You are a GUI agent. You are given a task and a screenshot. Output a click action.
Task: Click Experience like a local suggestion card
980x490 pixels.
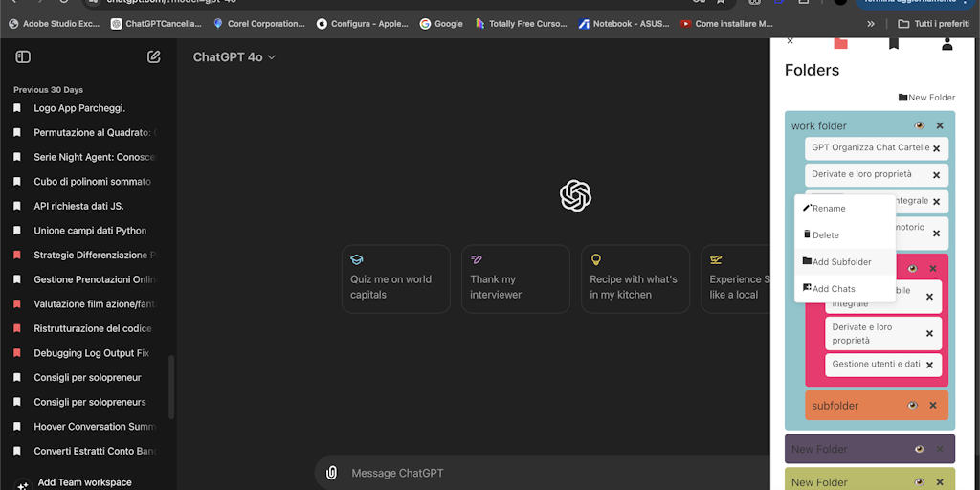(x=736, y=278)
